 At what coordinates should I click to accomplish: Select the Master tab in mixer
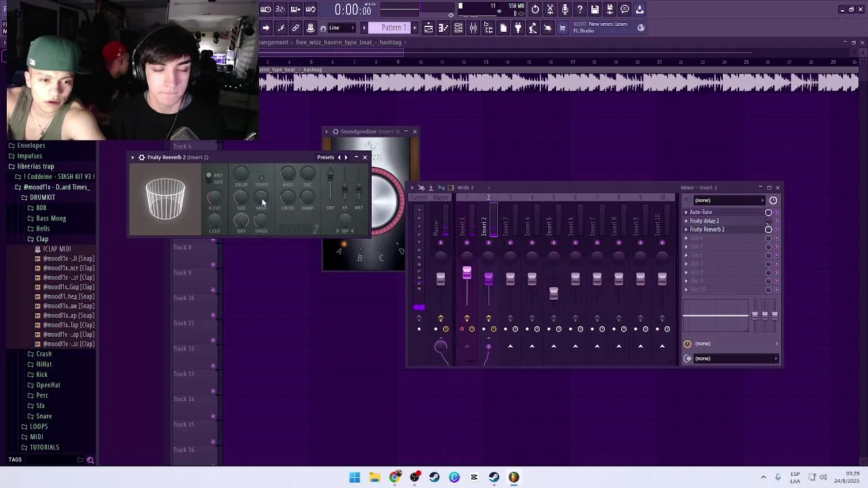[441, 197]
